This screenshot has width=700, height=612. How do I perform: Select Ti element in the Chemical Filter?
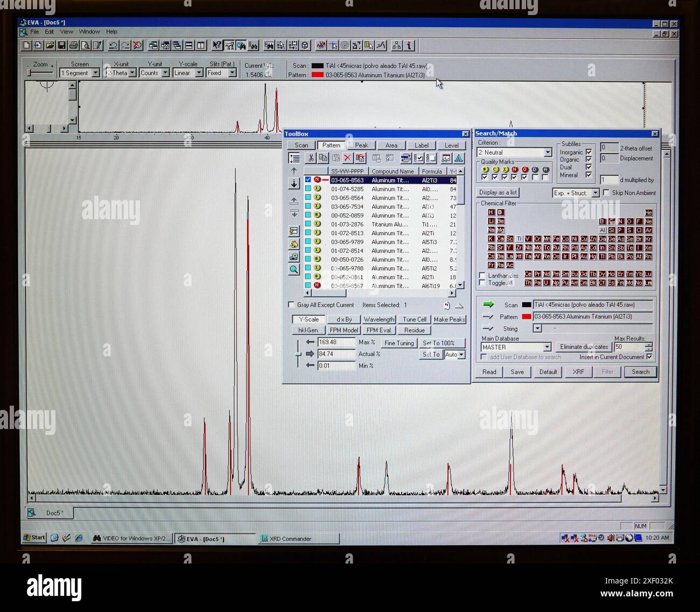click(x=519, y=239)
